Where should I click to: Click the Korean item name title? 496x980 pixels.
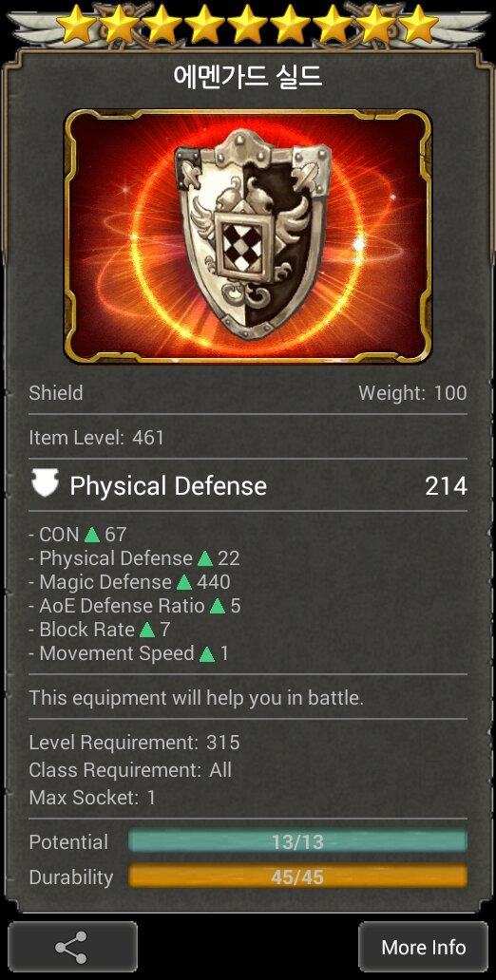(x=248, y=76)
